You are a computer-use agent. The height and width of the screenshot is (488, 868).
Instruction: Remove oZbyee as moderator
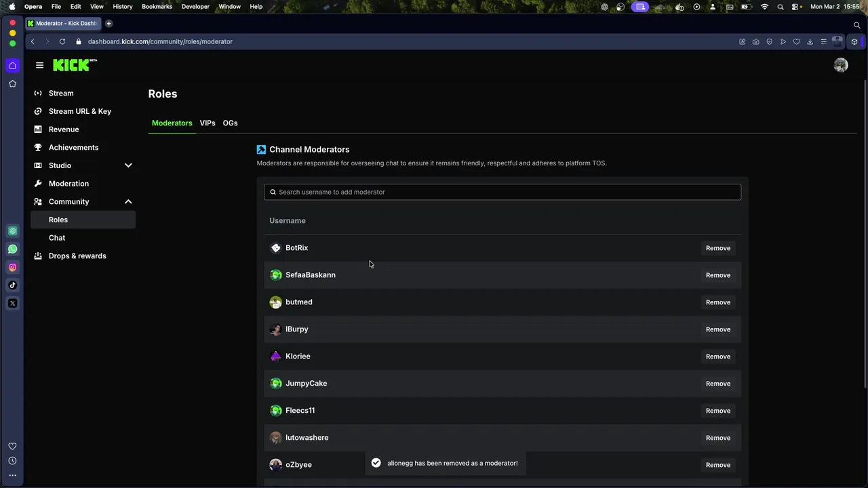pos(718,465)
